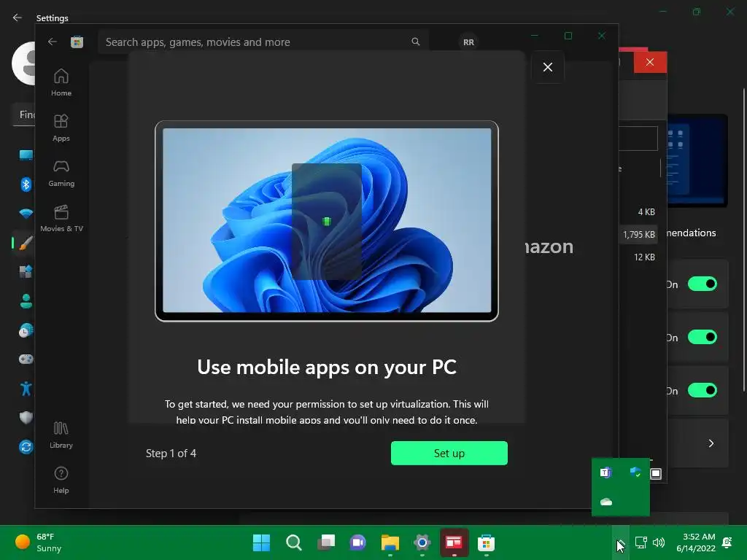Image resolution: width=747 pixels, height=560 pixels.
Task: Click the volume speaker icon
Action: 659,542
